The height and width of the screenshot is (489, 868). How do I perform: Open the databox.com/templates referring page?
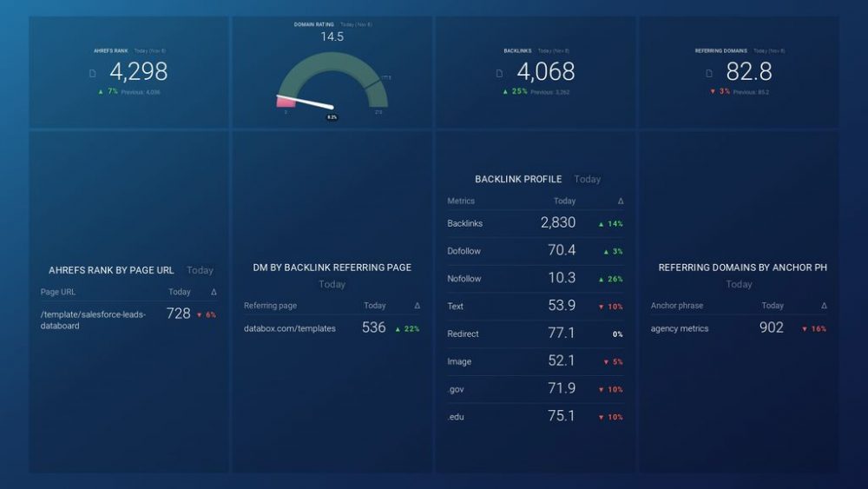click(x=290, y=328)
